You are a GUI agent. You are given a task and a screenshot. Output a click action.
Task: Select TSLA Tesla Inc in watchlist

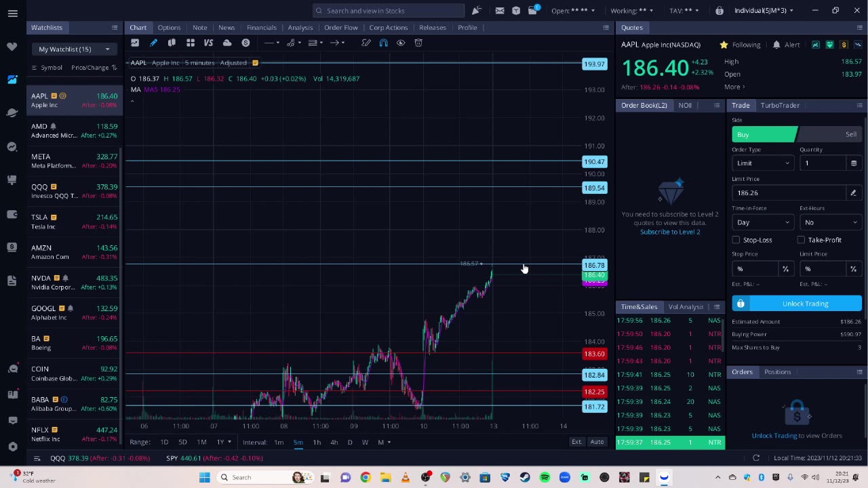click(74, 222)
